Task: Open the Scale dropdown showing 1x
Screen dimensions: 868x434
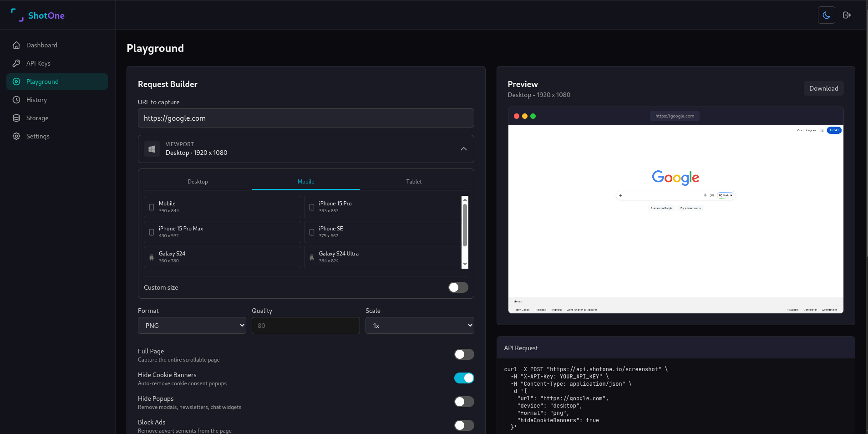Action: click(x=419, y=325)
